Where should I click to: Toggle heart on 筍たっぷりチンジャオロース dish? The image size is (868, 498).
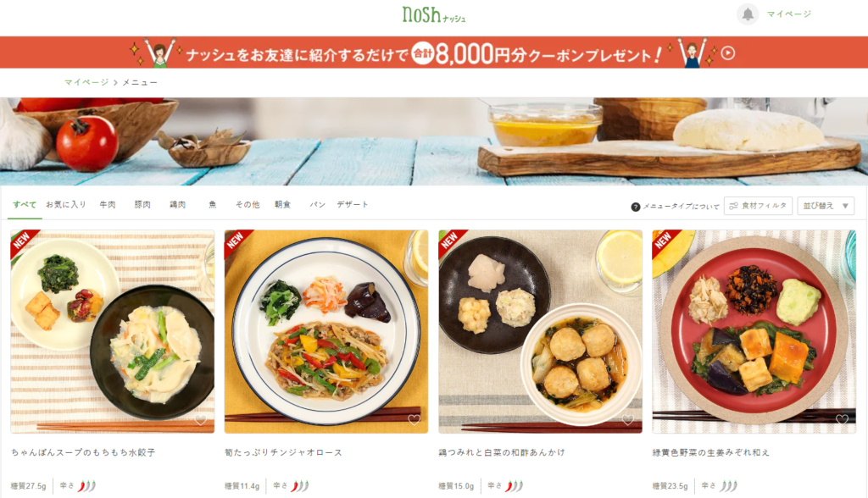click(x=414, y=420)
